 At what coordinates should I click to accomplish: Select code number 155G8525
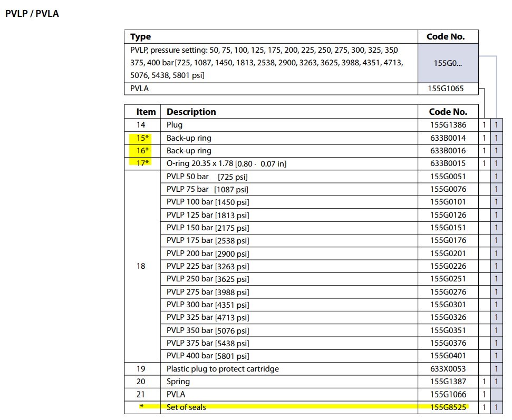[x=448, y=407]
